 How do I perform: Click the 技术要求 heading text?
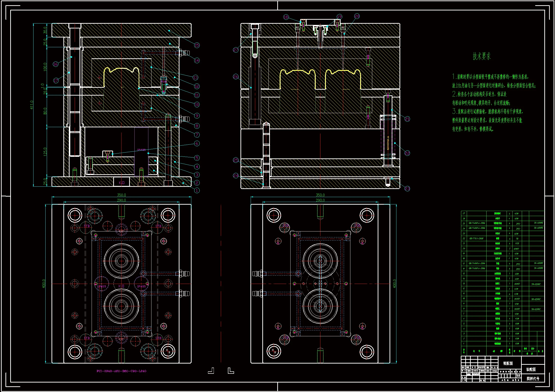[481, 56]
